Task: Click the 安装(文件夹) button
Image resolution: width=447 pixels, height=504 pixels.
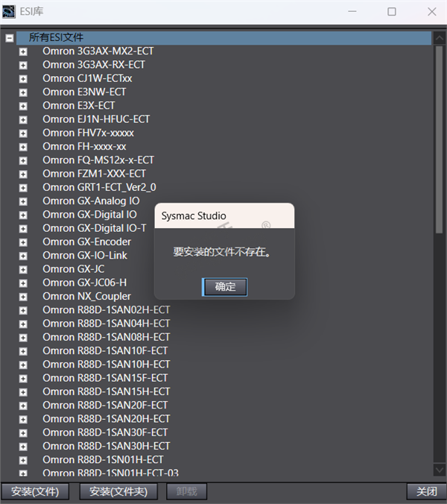Action: 118,491
